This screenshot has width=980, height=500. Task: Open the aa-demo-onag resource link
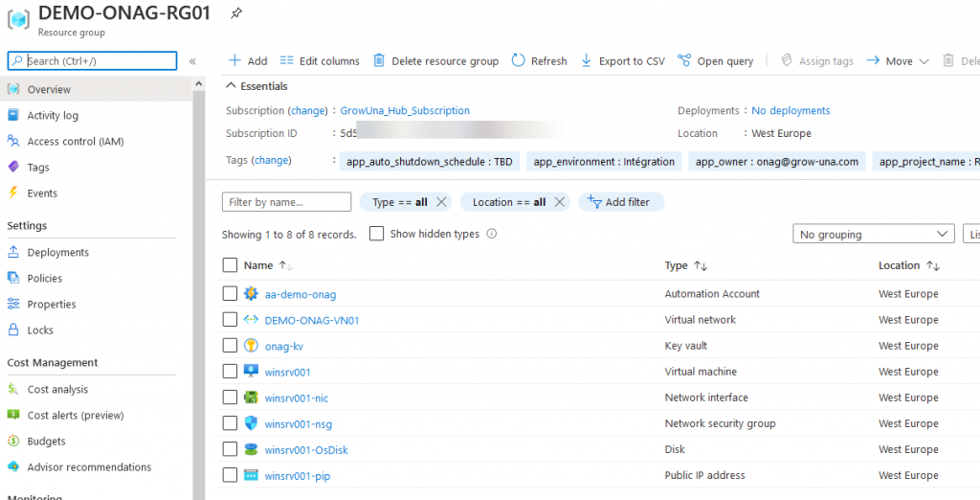click(x=300, y=294)
